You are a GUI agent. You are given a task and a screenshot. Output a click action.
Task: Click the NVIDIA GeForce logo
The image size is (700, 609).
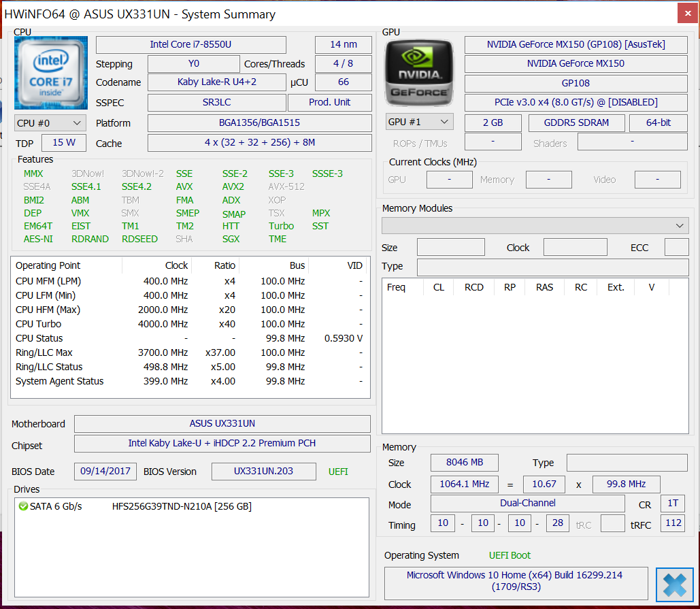(419, 73)
